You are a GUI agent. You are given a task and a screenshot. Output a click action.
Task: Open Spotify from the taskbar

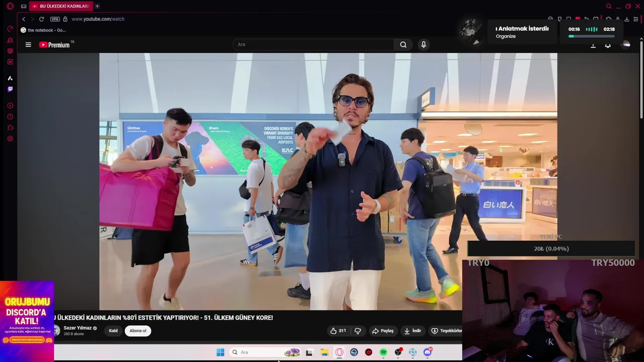coord(383,352)
